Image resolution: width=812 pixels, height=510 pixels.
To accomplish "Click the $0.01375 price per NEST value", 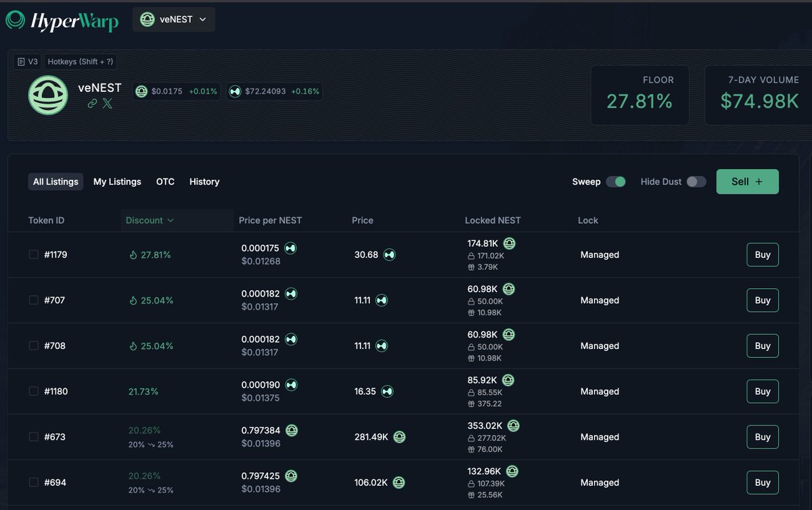I will [x=261, y=398].
